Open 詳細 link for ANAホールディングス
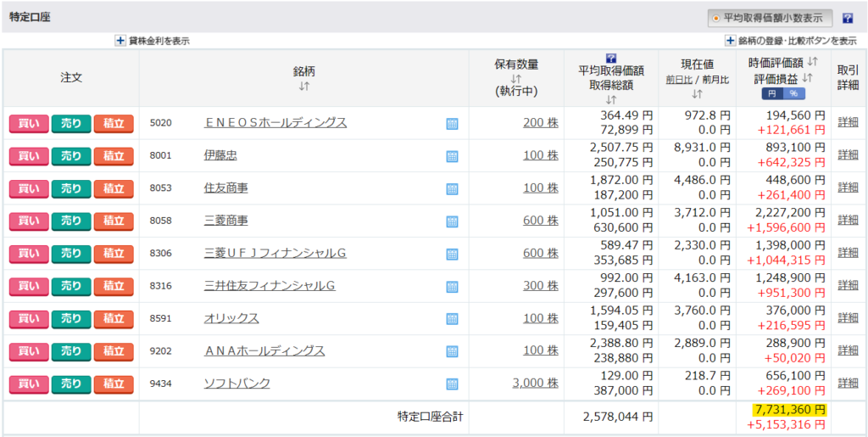868x437 pixels. tap(848, 350)
